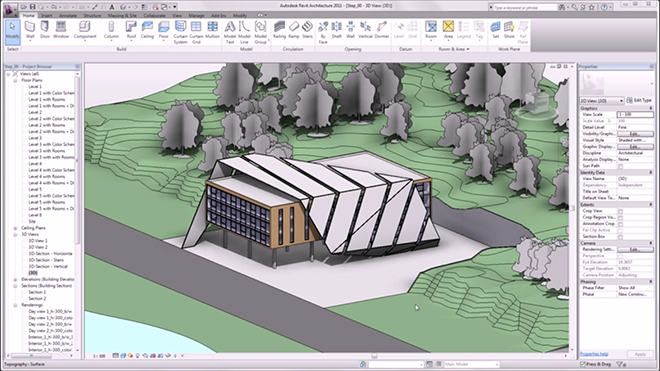This screenshot has height=371, width=660.
Task: Click the Window tool icon
Action: point(61,30)
